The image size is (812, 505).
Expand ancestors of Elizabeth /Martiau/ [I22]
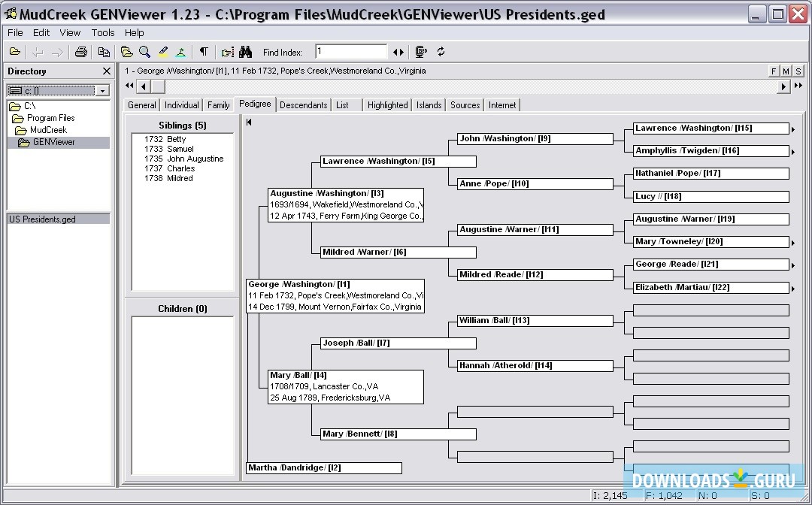click(x=793, y=289)
